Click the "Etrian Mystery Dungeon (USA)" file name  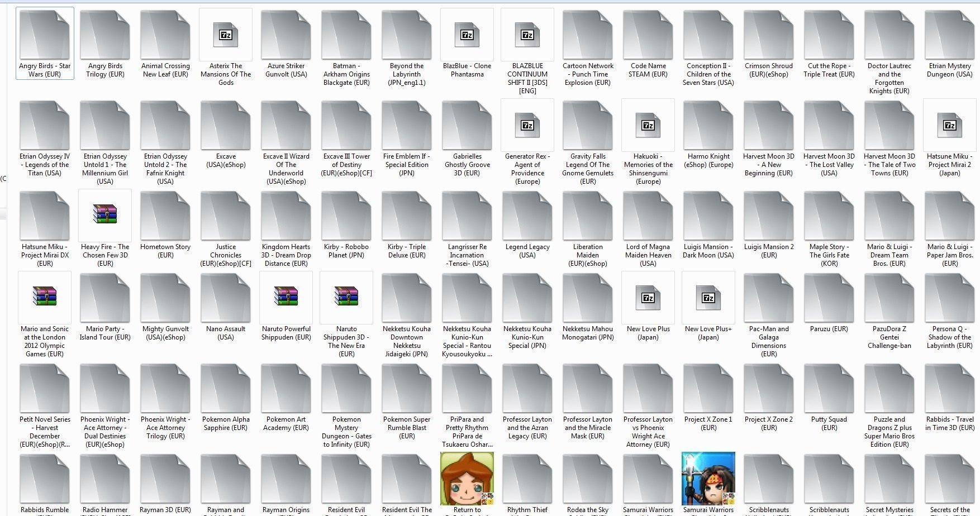pyautogui.click(x=950, y=70)
